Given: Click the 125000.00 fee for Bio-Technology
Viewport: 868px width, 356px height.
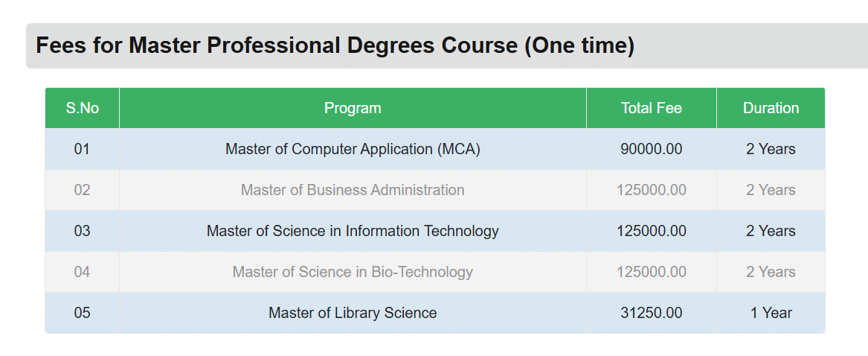Looking at the screenshot, I should coord(652,272).
